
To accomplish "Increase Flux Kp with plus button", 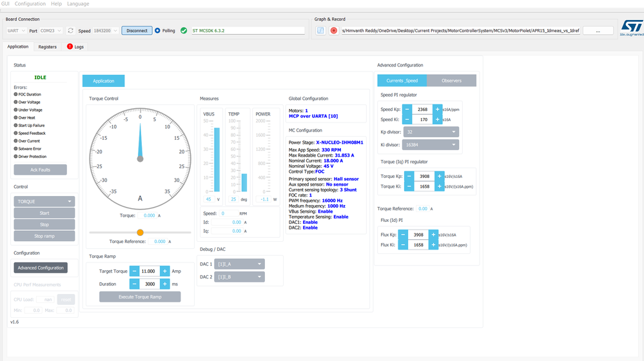I will click(433, 235).
